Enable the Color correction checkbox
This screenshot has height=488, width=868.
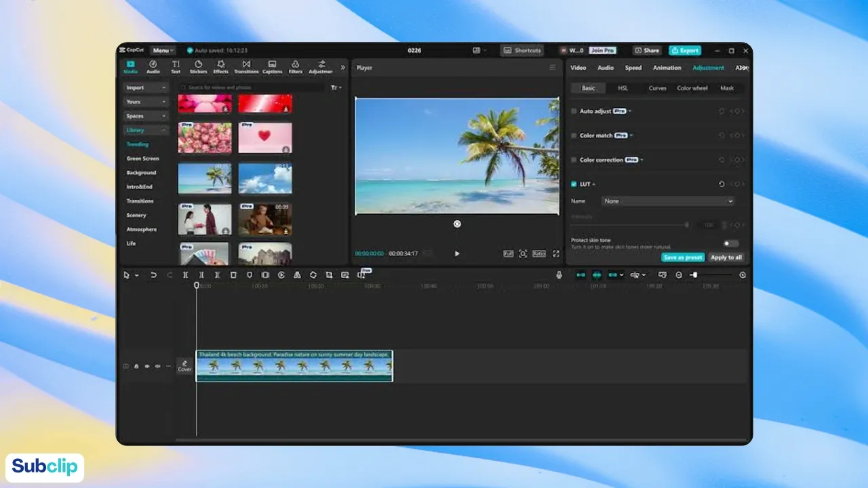click(574, 160)
